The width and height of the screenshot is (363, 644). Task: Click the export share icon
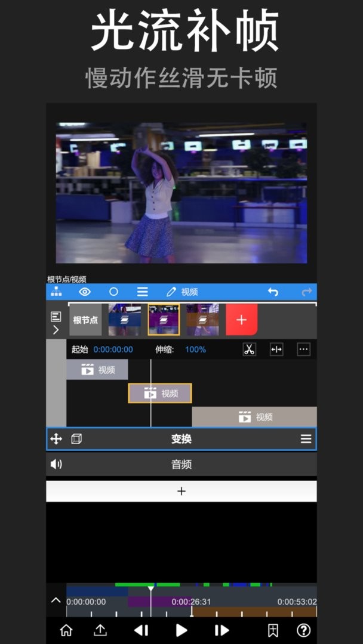(100, 630)
